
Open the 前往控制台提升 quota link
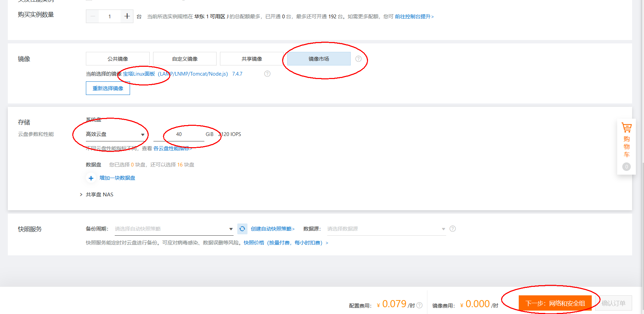tap(414, 16)
